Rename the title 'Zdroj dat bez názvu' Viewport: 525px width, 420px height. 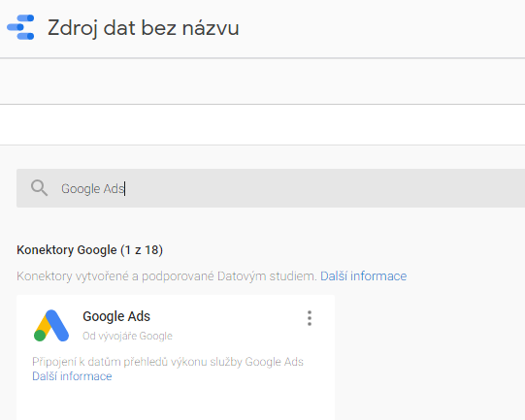[x=144, y=28]
